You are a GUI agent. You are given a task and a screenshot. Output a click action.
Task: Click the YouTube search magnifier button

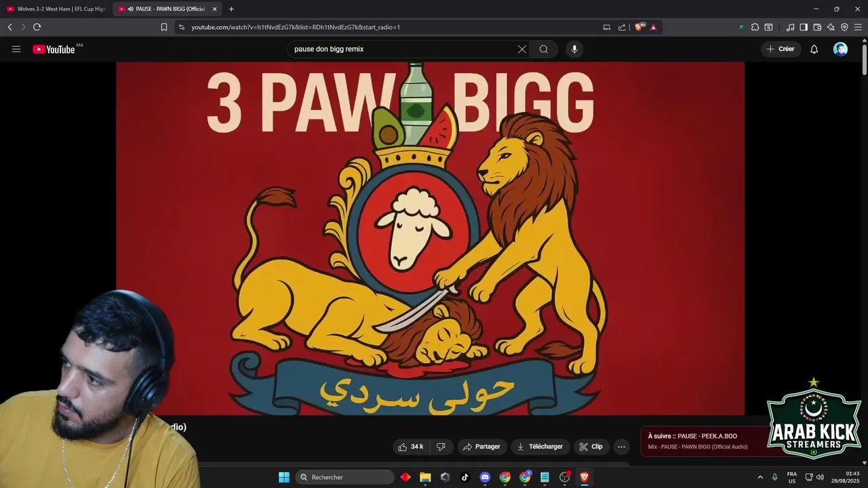[544, 49]
